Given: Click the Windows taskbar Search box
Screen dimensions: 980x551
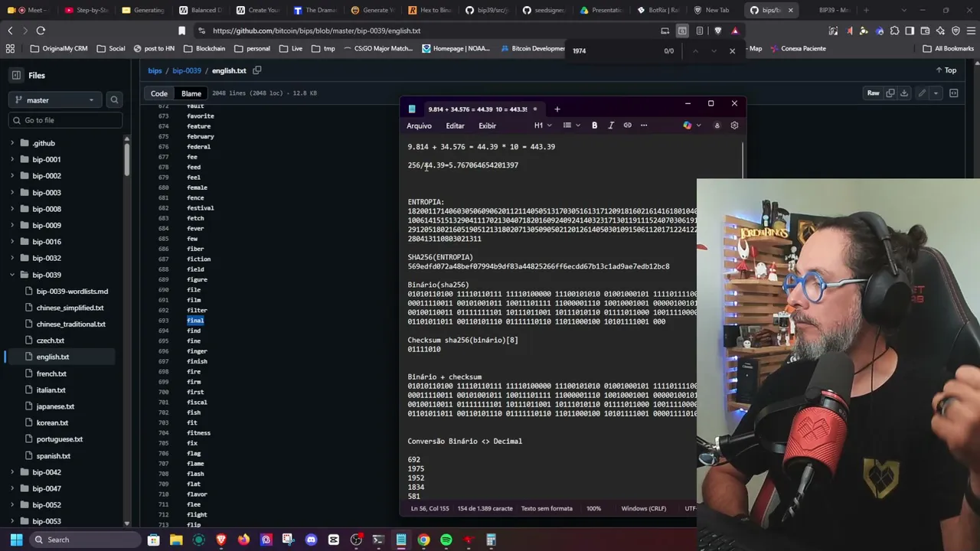Looking at the screenshot, I should [84, 540].
